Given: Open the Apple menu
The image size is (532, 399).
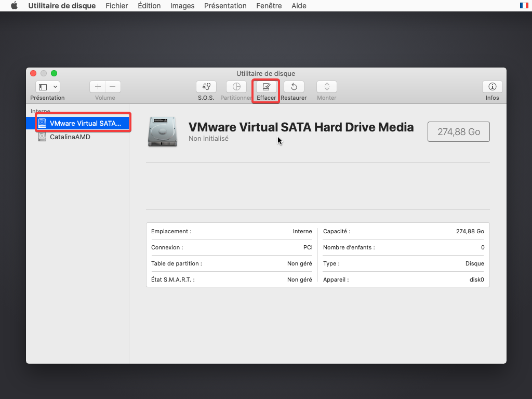Looking at the screenshot, I should point(14,6).
